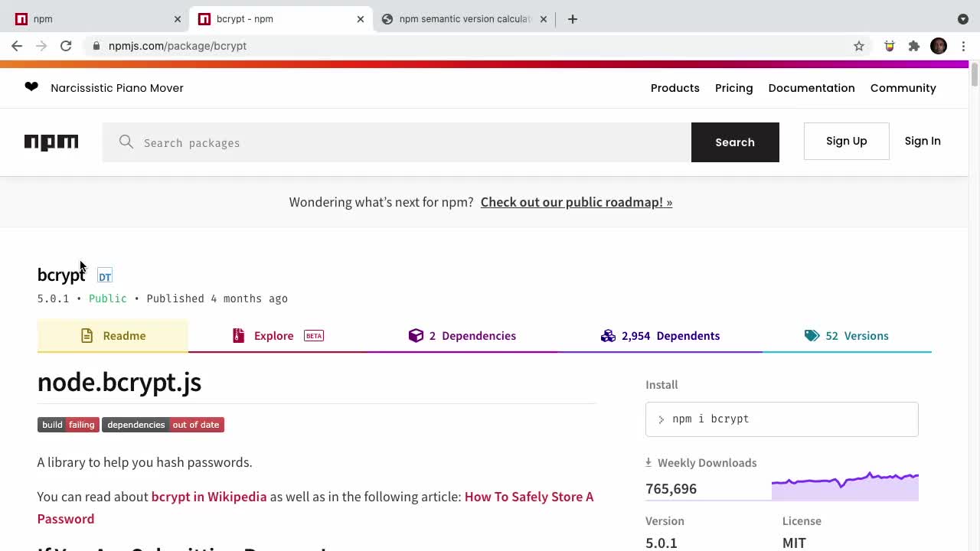Click the DT TypeScript definitions badge

pyautogui.click(x=105, y=276)
